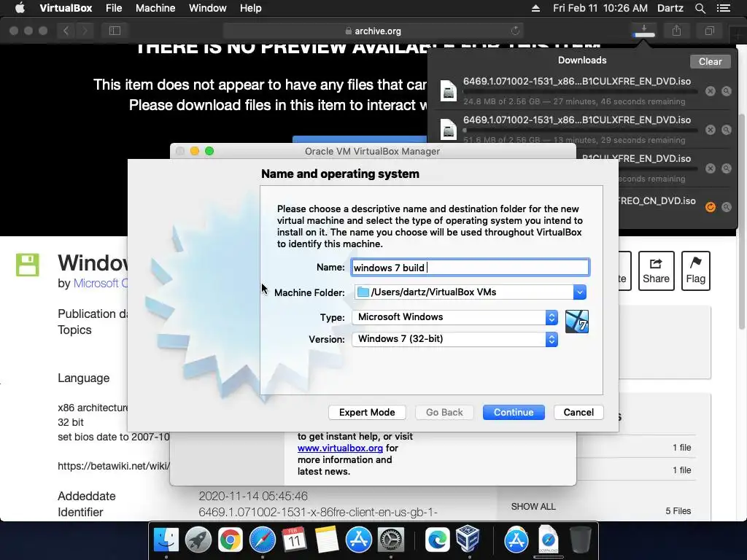Image resolution: width=747 pixels, height=560 pixels.
Task: Open the Type dropdown showing Microsoft Windows
Action: tap(455, 317)
